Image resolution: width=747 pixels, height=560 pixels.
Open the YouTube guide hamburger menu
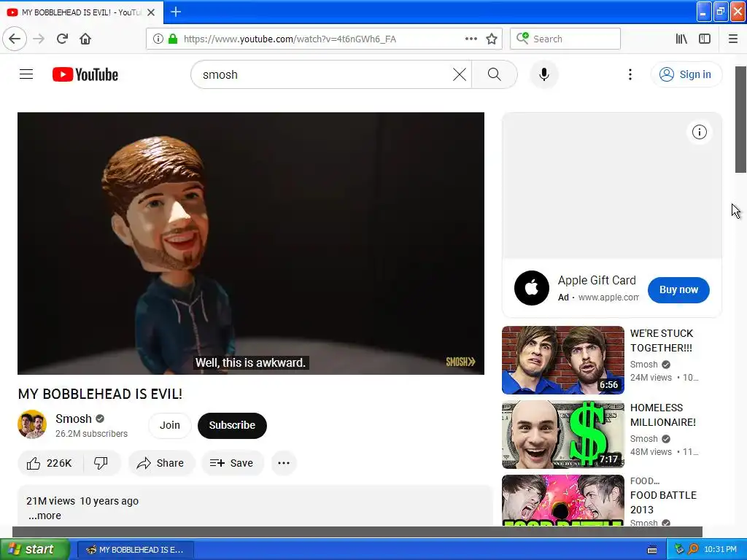pos(26,74)
